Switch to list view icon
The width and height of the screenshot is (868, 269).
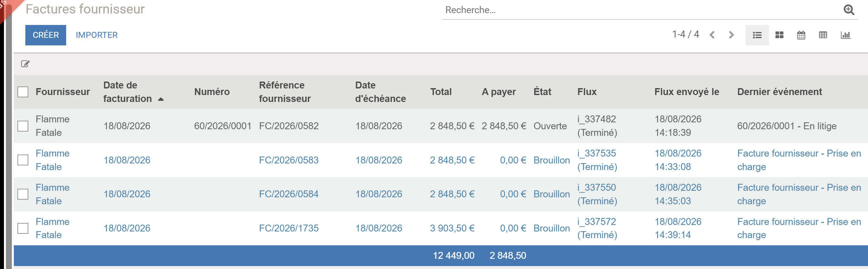(x=757, y=35)
